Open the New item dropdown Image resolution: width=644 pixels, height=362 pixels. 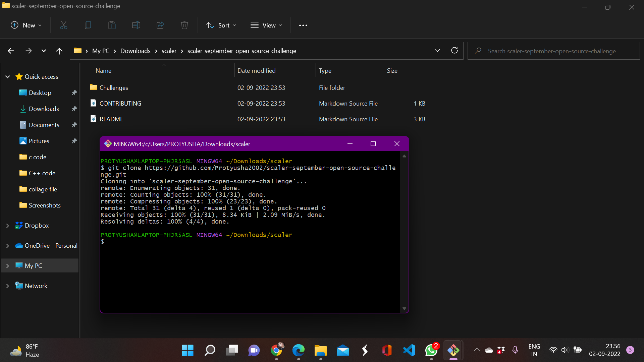(x=26, y=25)
